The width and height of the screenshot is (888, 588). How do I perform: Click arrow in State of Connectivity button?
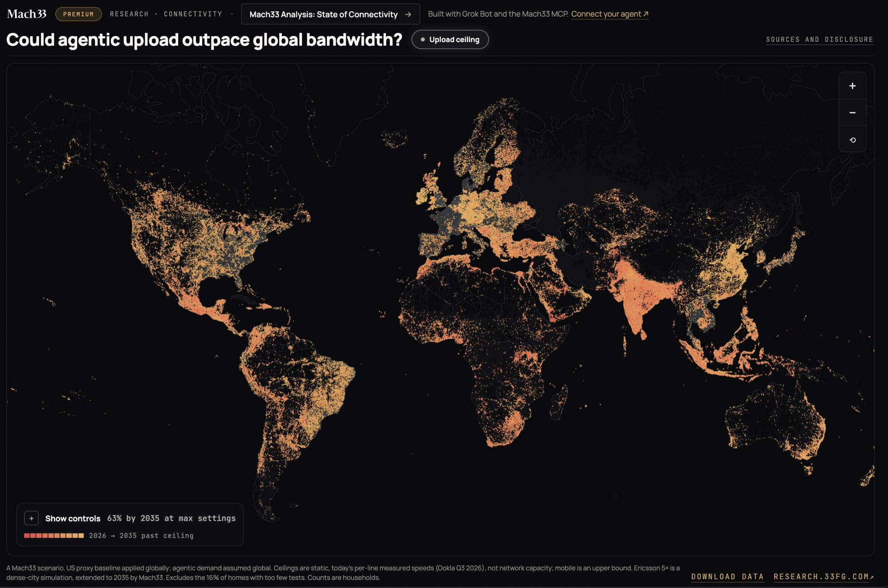point(408,14)
